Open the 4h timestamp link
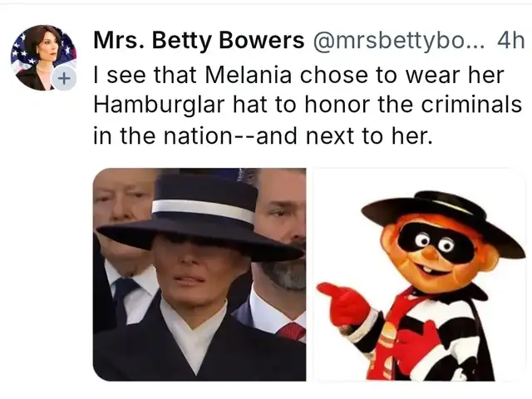This screenshot has height=399, width=532. (x=511, y=41)
